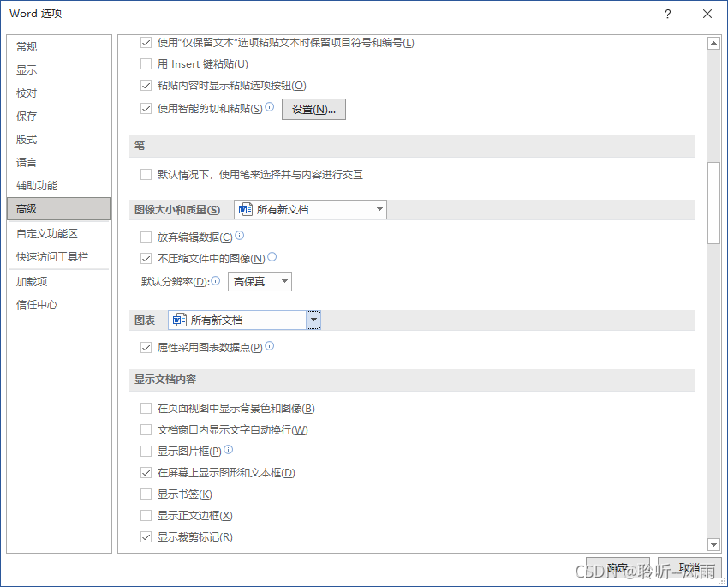
Task: Open 自定义功能区 category
Action: tap(59, 234)
